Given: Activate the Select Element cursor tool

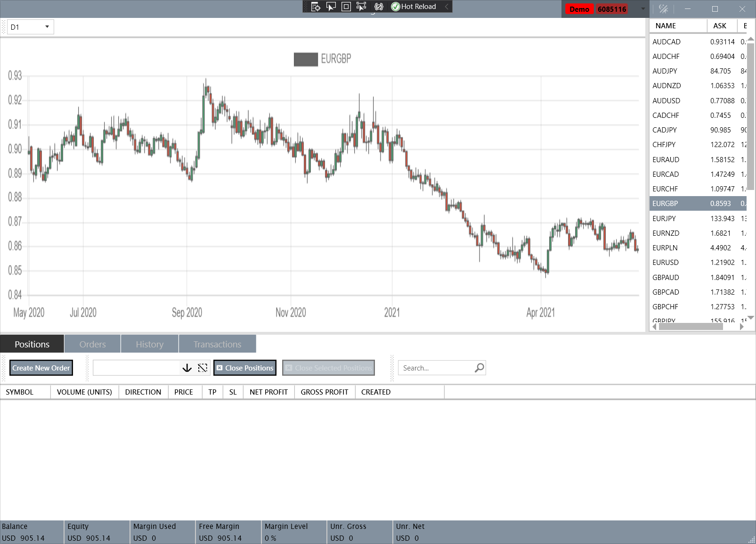Looking at the screenshot, I should [331, 7].
